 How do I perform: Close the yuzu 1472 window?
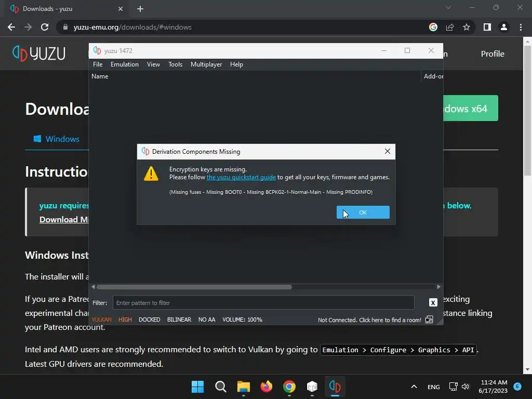(431, 50)
